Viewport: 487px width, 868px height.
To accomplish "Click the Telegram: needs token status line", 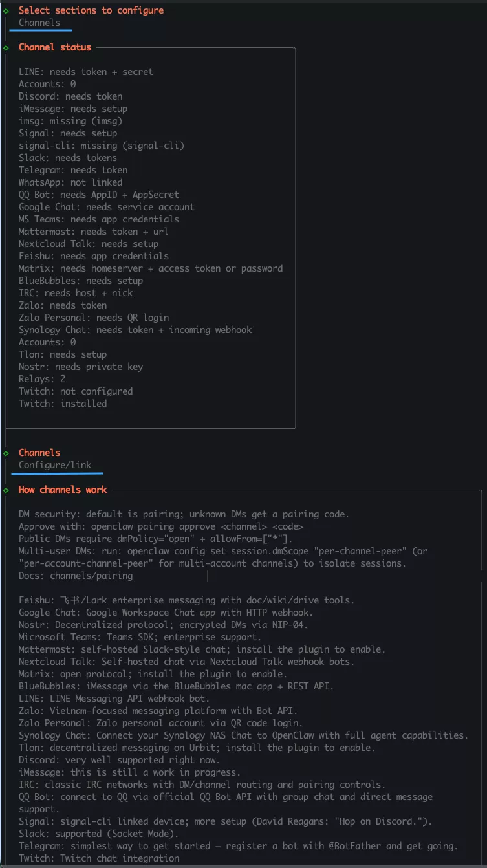I will click(x=73, y=170).
